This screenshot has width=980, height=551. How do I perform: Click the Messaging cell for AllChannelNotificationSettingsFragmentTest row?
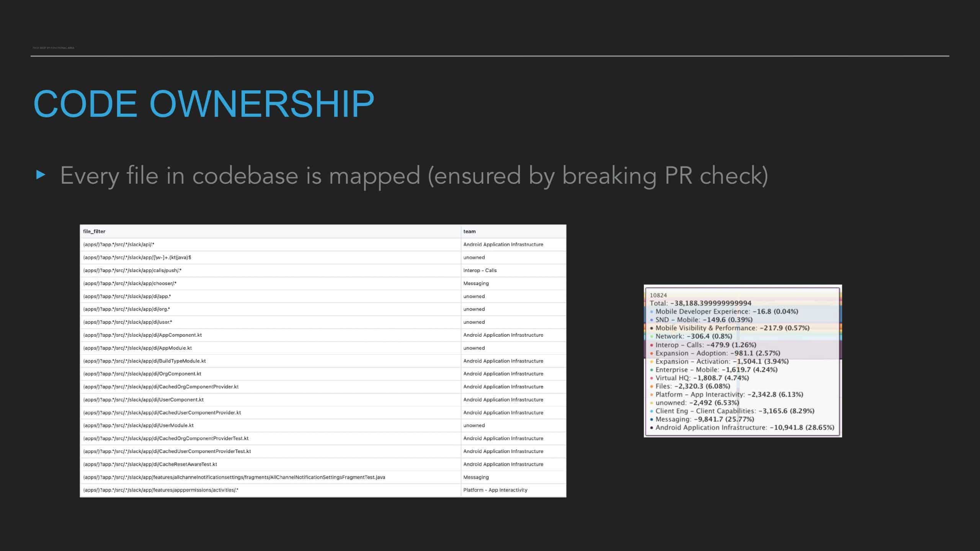513,478
